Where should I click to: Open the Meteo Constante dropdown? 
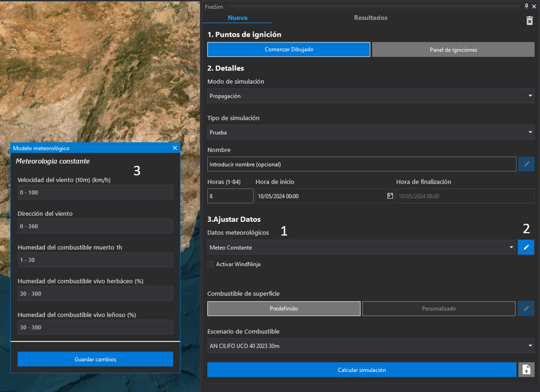tap(362, 247)
